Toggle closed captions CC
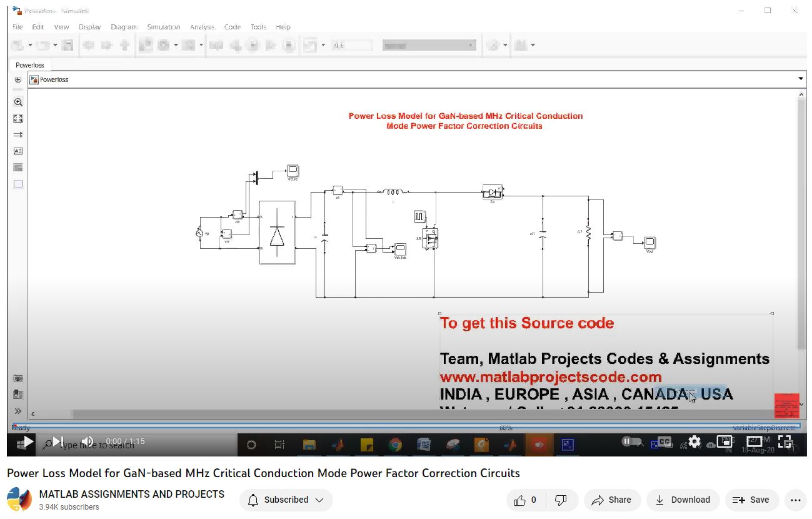Viewport: 812px width, 519px height. tap(664, 441)
